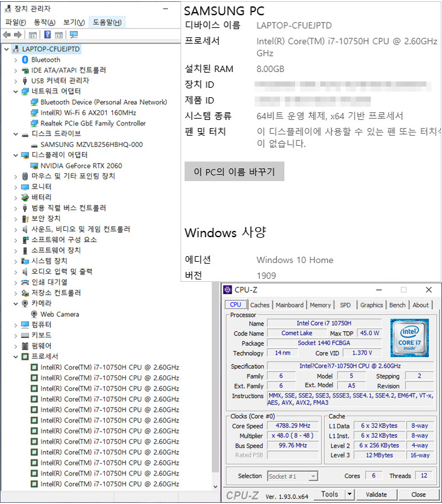
Task: Open the 보기(V) menu
Action: pyautogui.click(x=74, y=22)
